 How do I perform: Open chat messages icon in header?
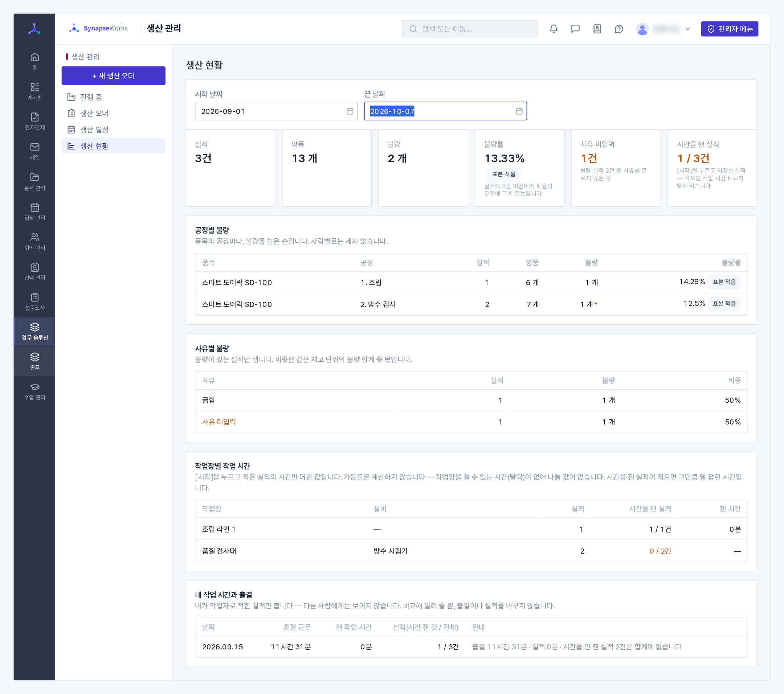pos(575,29)
